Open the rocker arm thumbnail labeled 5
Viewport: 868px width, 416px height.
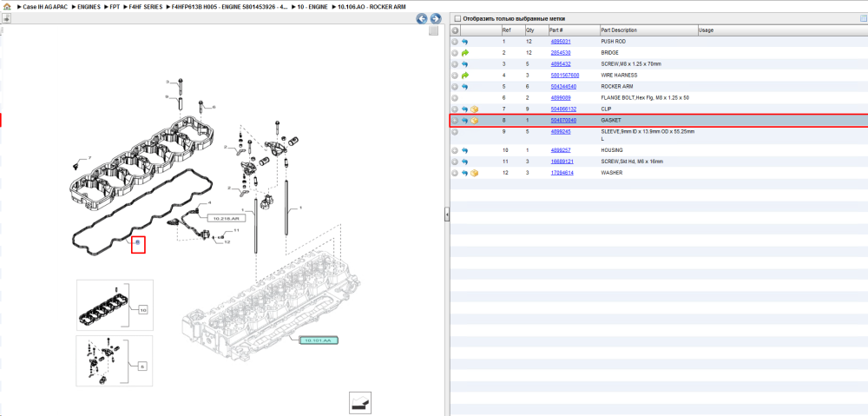click(115, 360)
